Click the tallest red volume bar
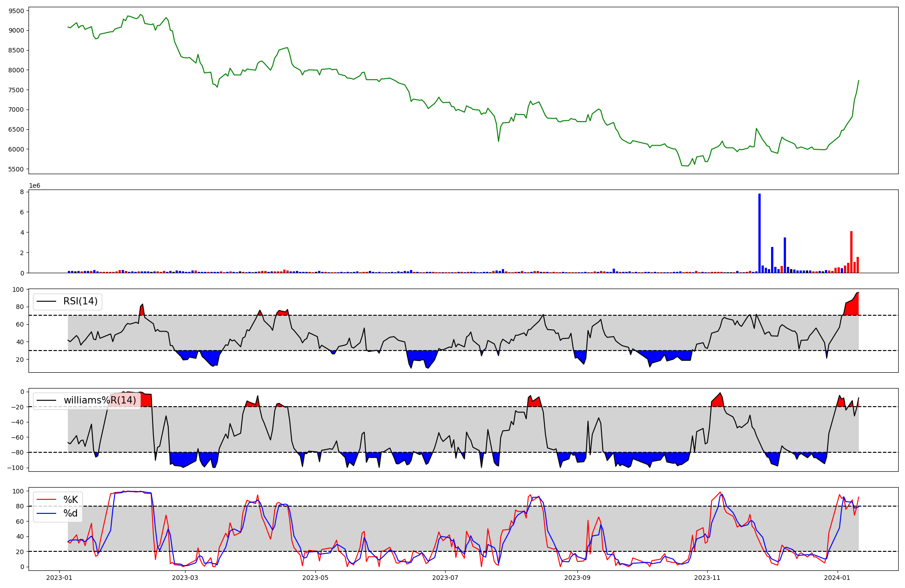Image resolution: width=905 pixels, height=588 pixels. (851, 251)
